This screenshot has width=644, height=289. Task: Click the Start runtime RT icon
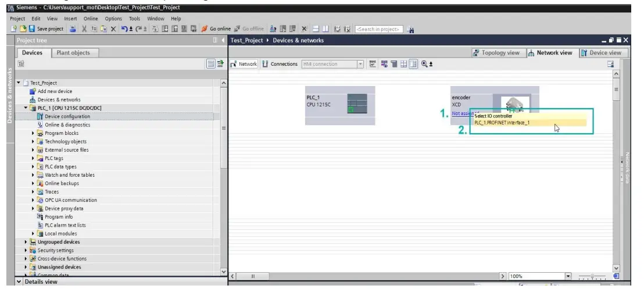[194, 28]
